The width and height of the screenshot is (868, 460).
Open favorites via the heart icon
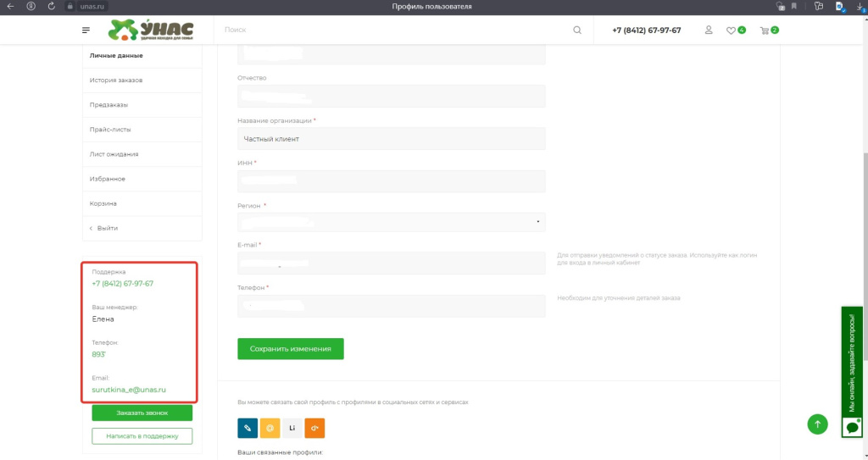[x=732, y=30]
